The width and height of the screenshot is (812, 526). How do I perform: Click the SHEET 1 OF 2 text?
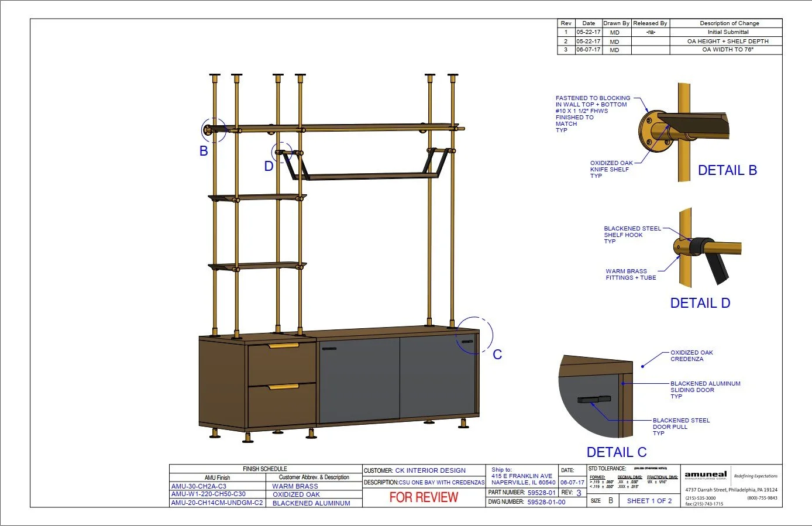pos(649,501)
